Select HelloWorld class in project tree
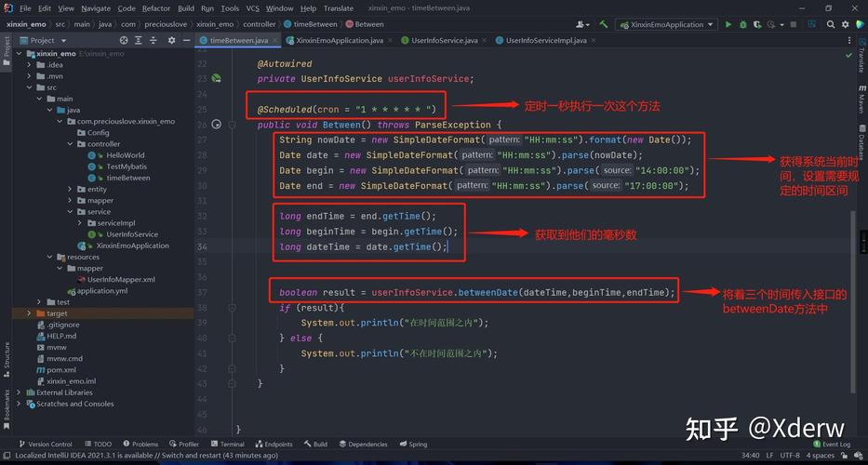868x465 pixels. coord(125,155)
